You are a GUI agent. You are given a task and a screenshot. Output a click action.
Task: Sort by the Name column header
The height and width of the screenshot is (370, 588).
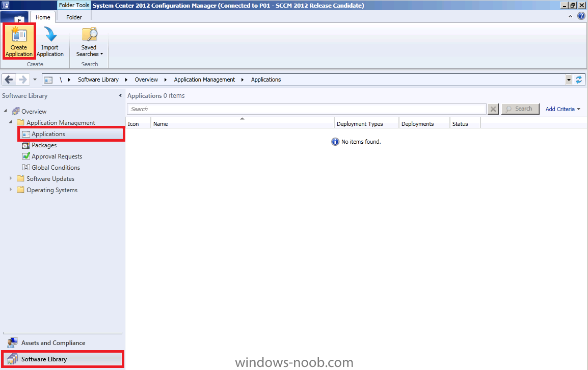pos(242,124)
